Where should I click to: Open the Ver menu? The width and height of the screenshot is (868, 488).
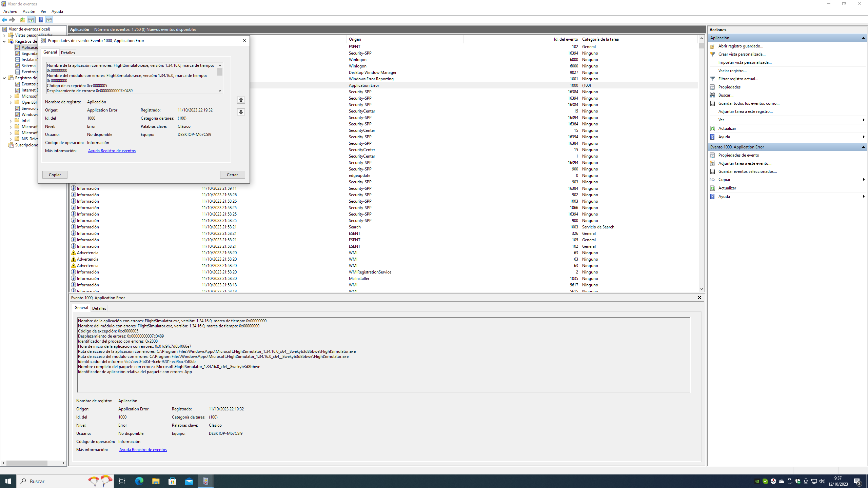click(x=43, y=12)
